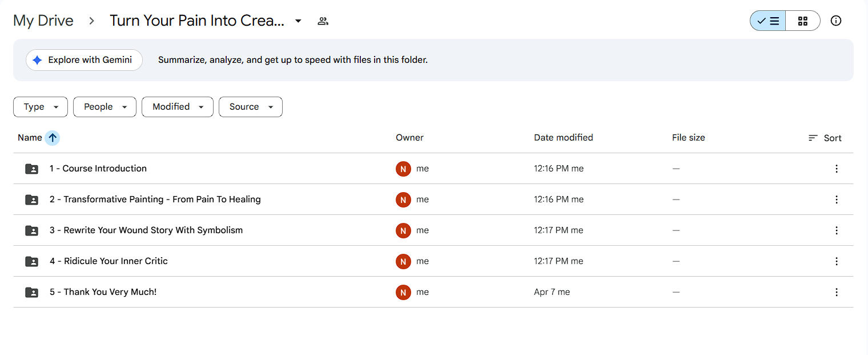
Task: Open more actions for Transformative Painting folder
Action: (x=836, y=200)
